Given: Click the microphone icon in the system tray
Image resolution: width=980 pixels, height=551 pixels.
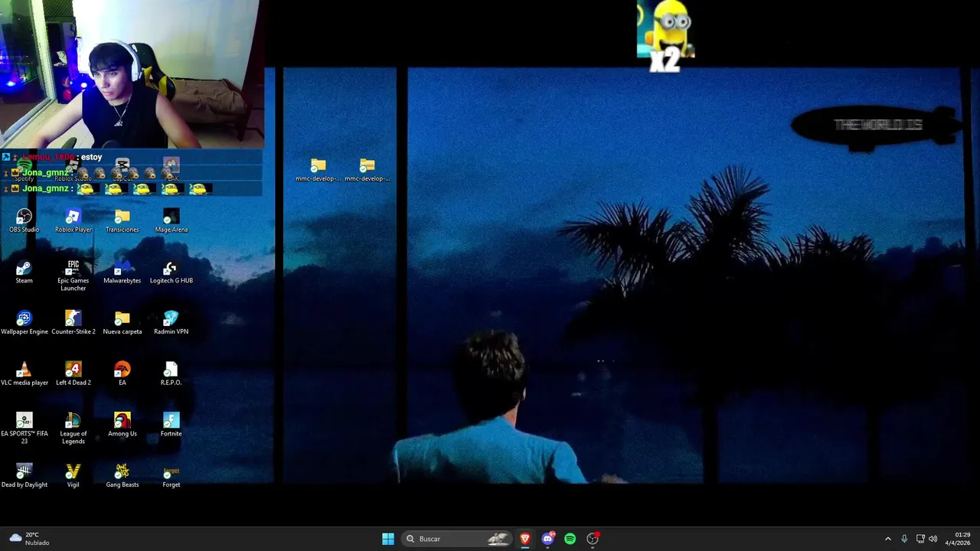Looking at the screenshot, I should pos(904,539).
